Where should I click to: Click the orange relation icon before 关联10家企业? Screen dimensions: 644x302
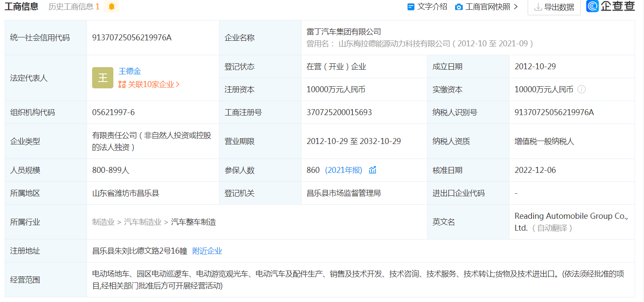click(122, 84)
